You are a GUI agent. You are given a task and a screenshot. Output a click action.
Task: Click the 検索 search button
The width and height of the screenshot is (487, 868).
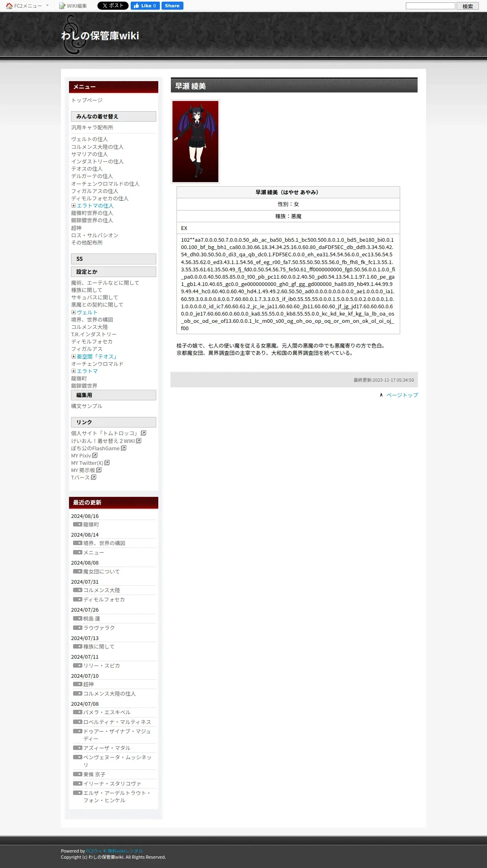[x=468, y=6]
